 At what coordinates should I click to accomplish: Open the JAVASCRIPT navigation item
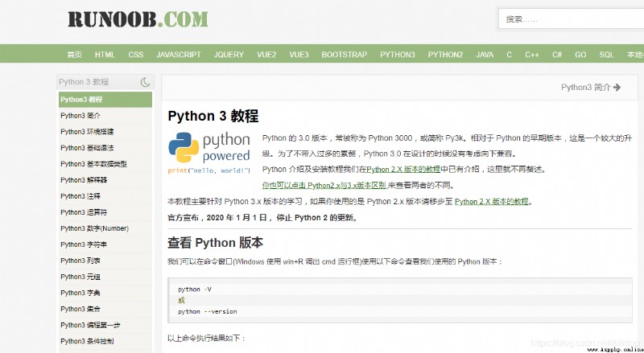(x=178, y=55)
